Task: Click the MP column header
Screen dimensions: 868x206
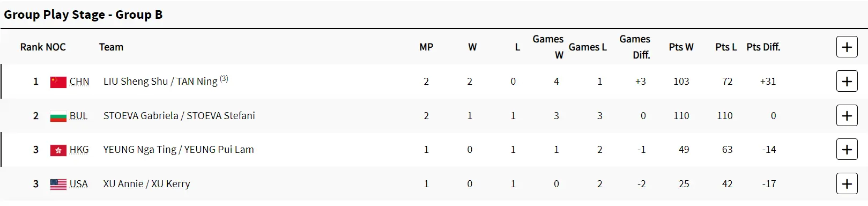Action: click(426, 47)
